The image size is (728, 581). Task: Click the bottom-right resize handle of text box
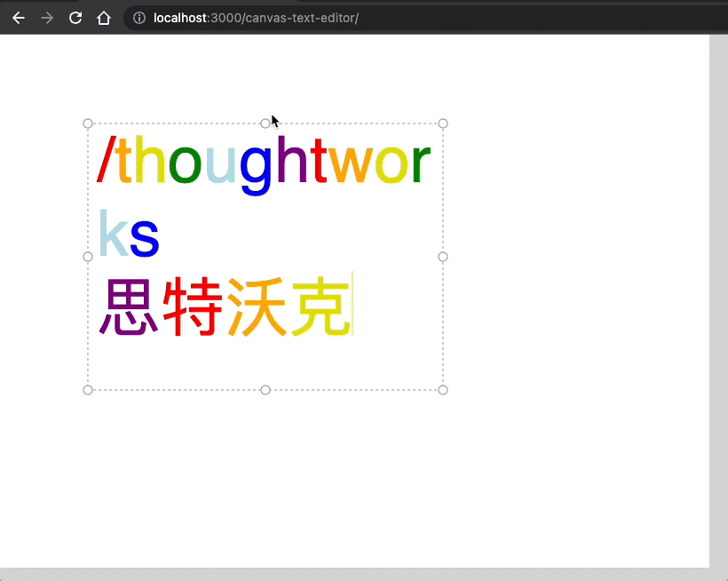pyautogui.click(x=443, y=390)
